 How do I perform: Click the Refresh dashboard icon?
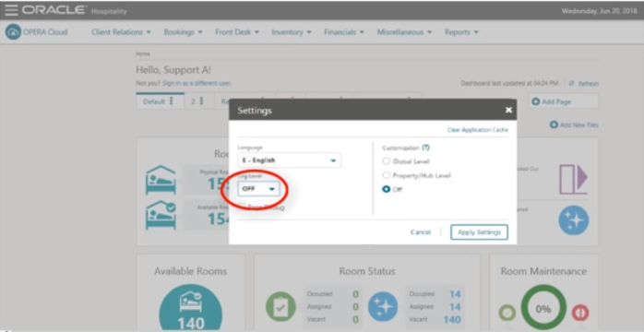click(x=571, y=83)
